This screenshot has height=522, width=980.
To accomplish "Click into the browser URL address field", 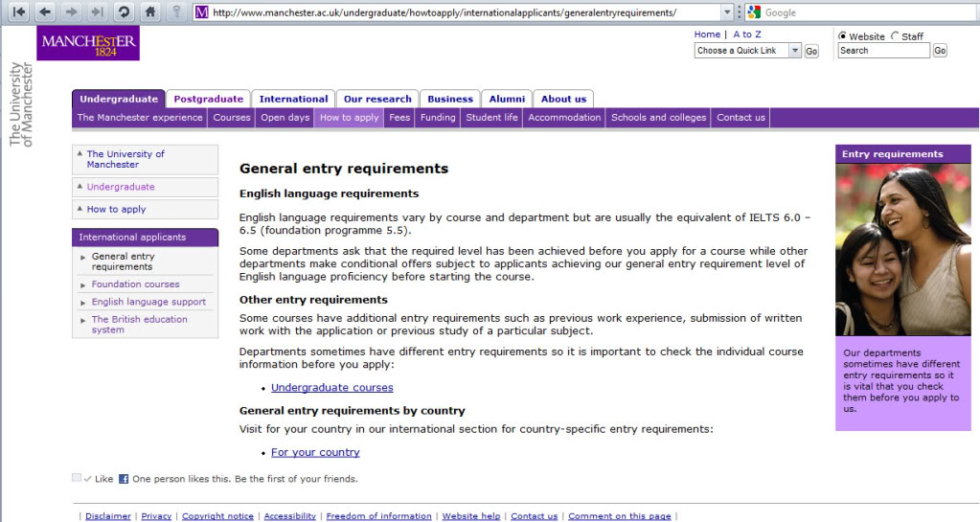I will point(464,12).
